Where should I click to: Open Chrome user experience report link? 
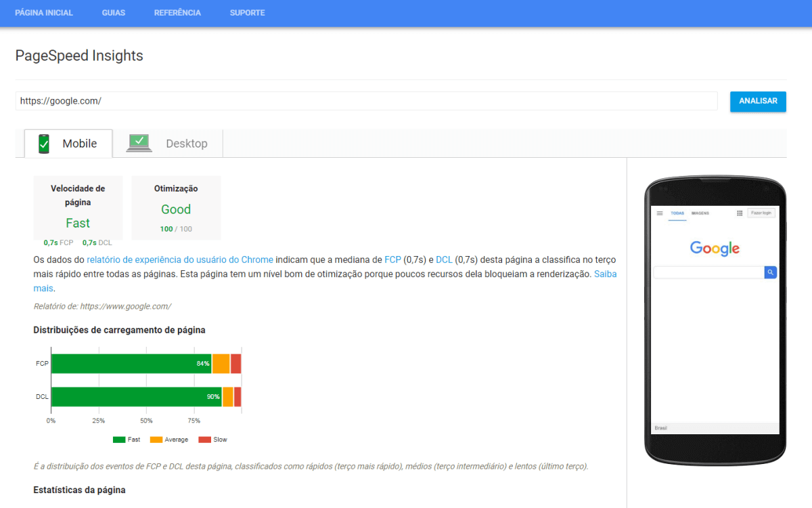pyautogui.click(x=180, y=259)
